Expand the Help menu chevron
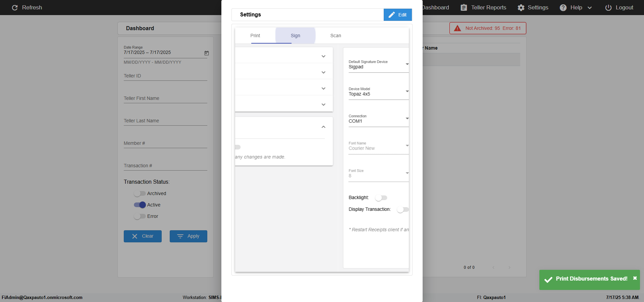Screen dimensions: 644x302 590,8
